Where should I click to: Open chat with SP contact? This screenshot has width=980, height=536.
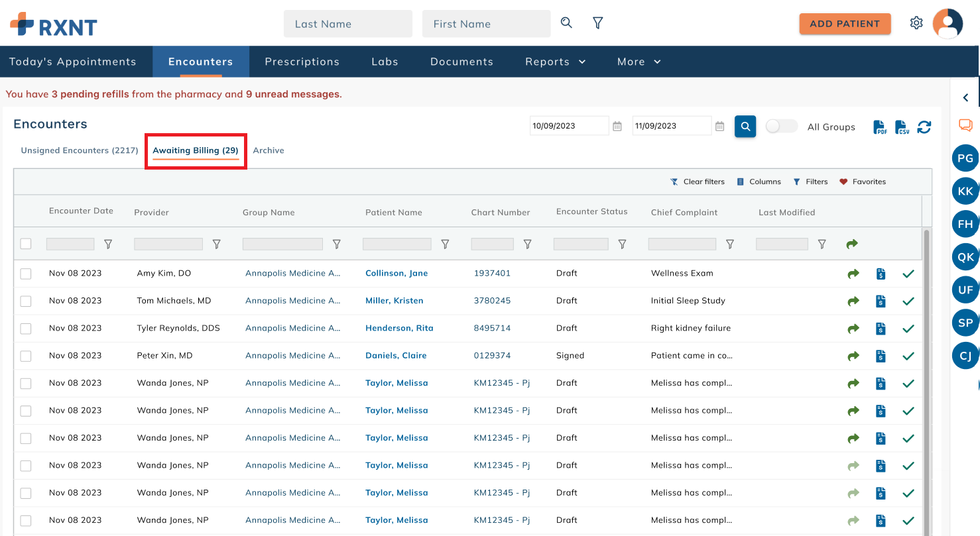(x=965, y=323)
